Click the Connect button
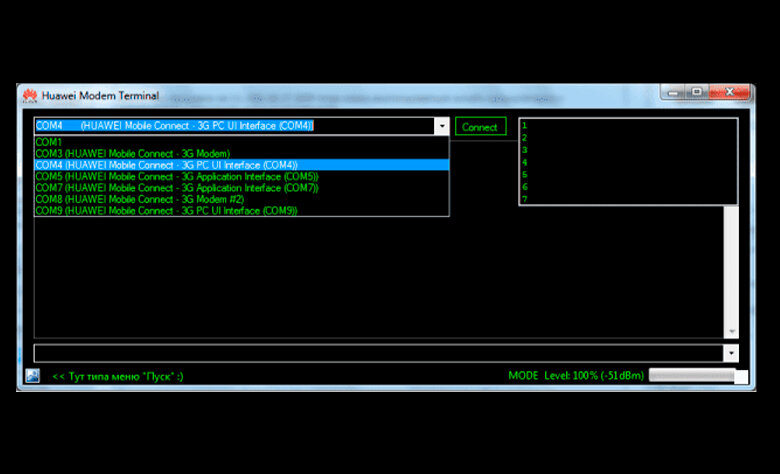 pyautogui.click(x=480, y=126)
